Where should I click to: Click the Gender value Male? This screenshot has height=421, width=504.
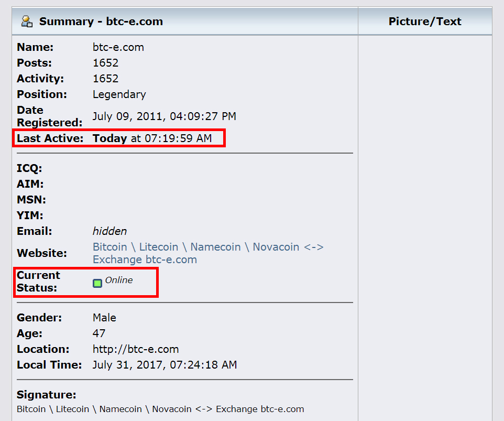coord(104,318)
